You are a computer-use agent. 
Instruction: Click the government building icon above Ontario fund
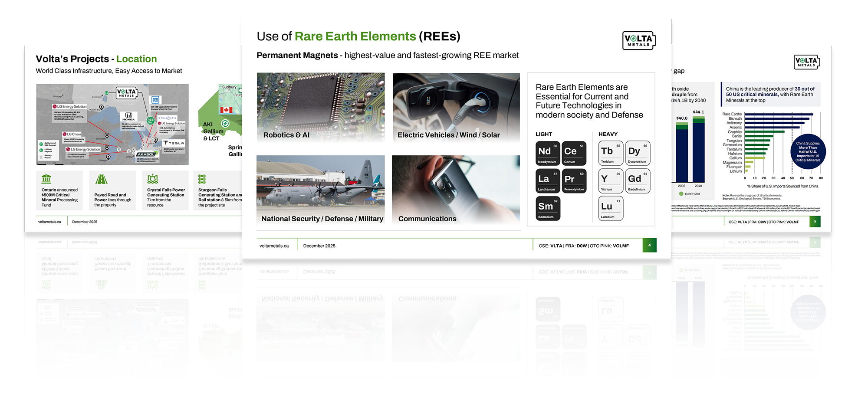46,179
